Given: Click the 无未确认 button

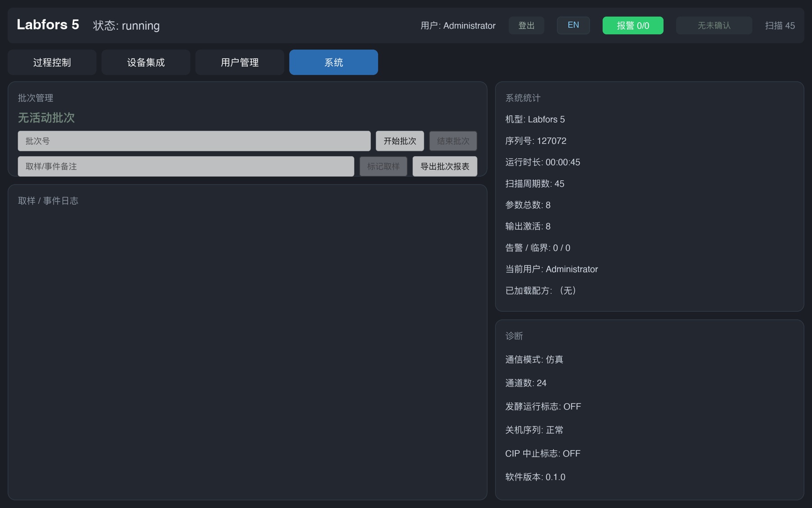Looking at the screenshot, I should click(714, 25).
